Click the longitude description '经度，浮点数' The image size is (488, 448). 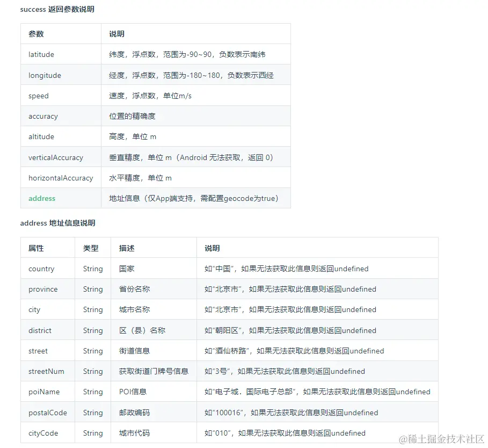132,75
